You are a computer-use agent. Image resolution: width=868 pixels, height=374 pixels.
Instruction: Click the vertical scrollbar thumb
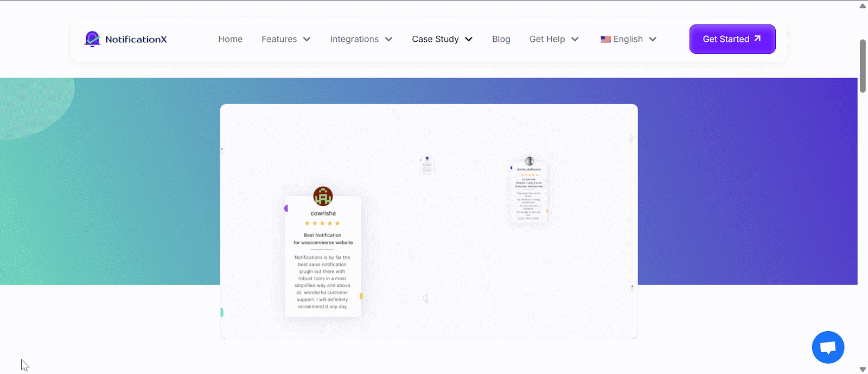pos(863,66)
